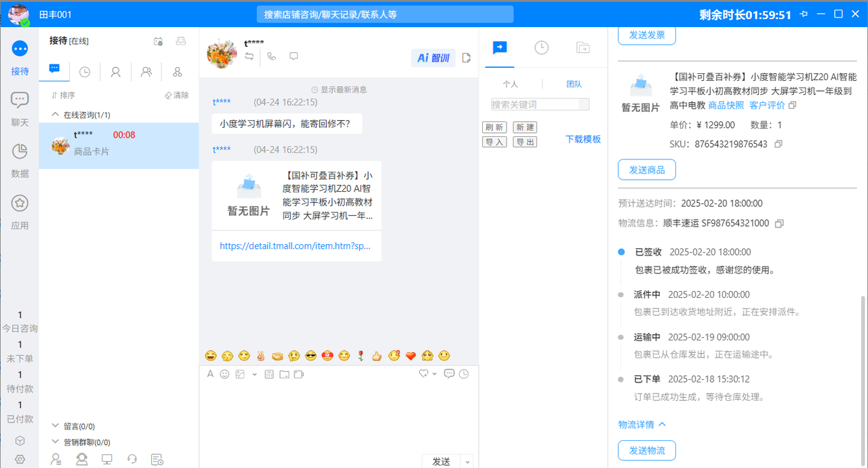
Task: Click the 发送 send button
Action: 441,461
